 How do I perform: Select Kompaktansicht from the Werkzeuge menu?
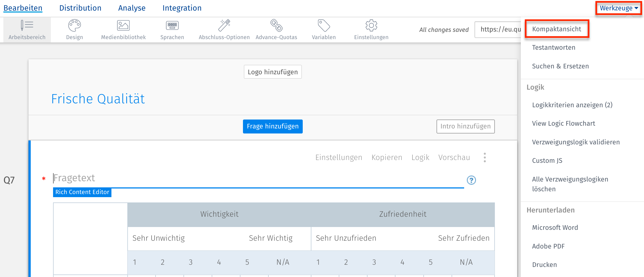click(x=557, y=29)
